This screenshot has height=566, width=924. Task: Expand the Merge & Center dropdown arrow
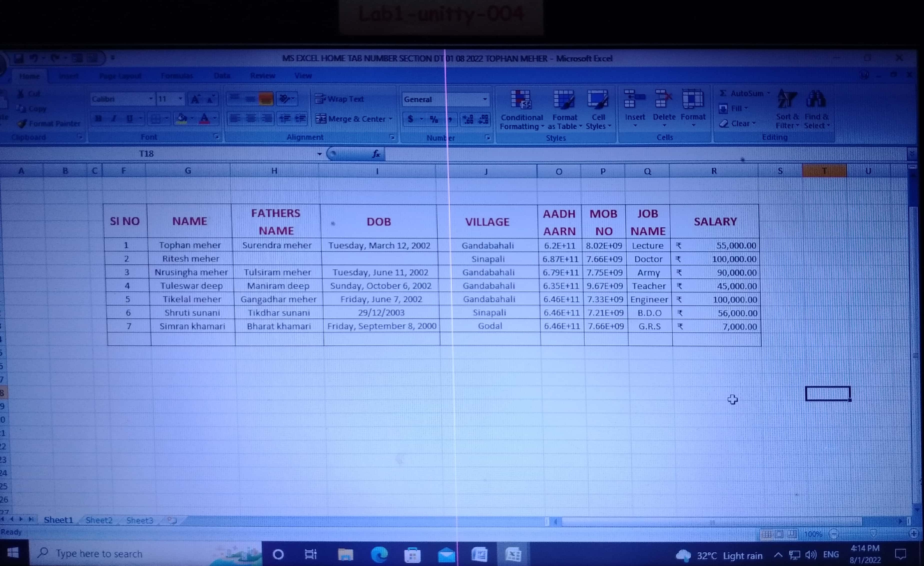coord(391,119)
